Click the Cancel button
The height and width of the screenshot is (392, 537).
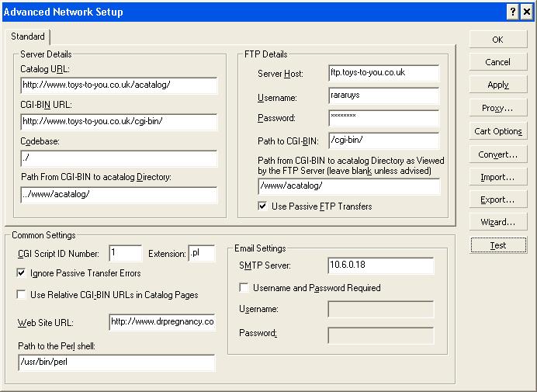(497, 62)
